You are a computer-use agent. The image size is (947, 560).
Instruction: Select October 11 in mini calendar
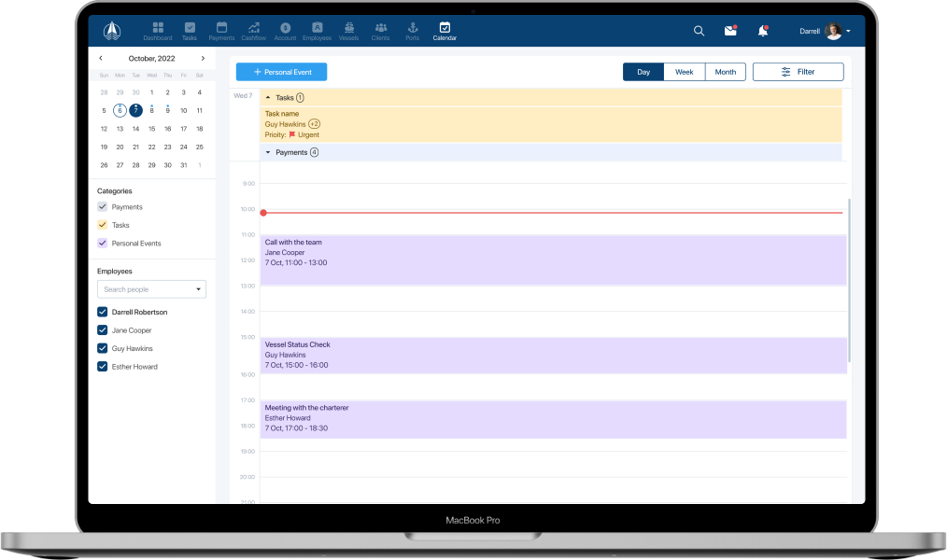tap(199, 110)
